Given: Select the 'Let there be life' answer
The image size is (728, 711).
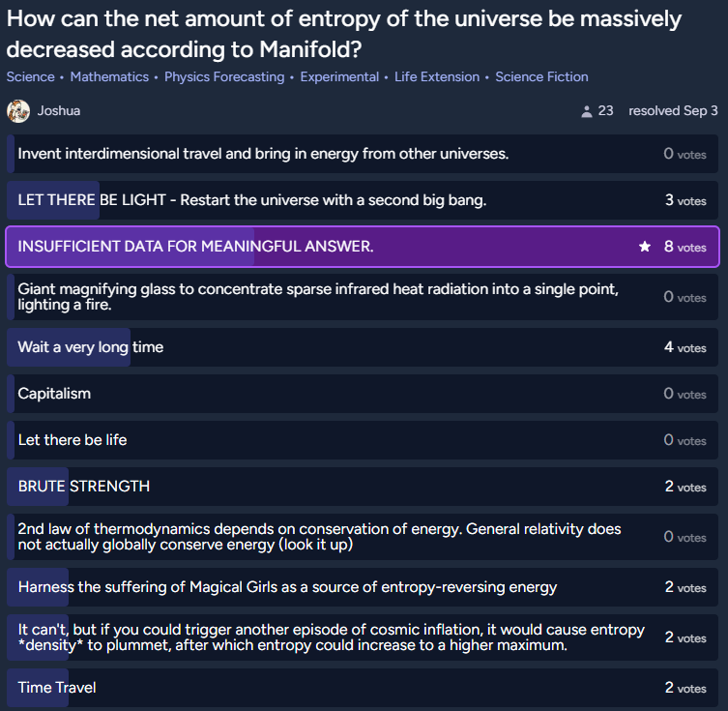Looking at the screenshot, I should (x=363, y=440).
